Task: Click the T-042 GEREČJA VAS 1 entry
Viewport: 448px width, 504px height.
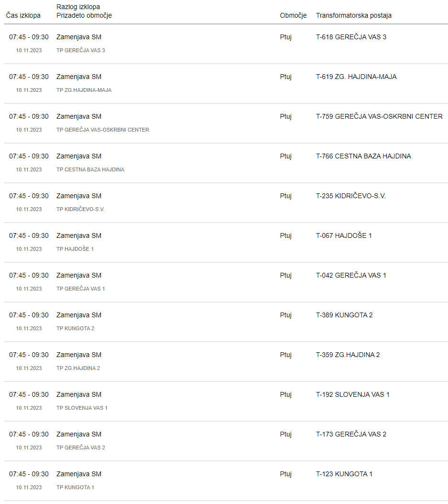Action: pyautogui.click(x=351, y=276)
